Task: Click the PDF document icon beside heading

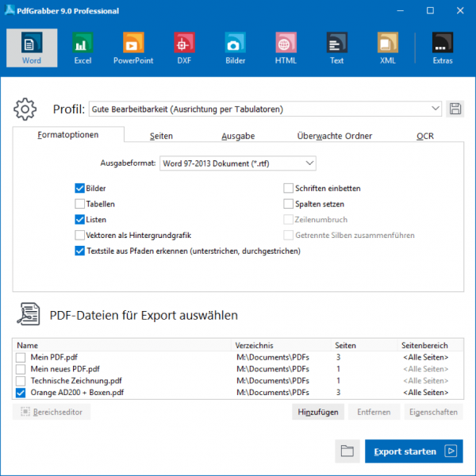Action: point(29,314)
